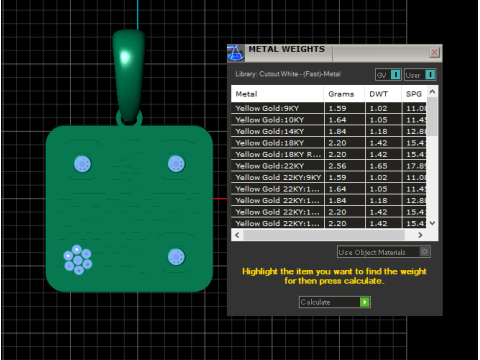Select the Yellow Gold:9KY row

(x=329, y=108)
